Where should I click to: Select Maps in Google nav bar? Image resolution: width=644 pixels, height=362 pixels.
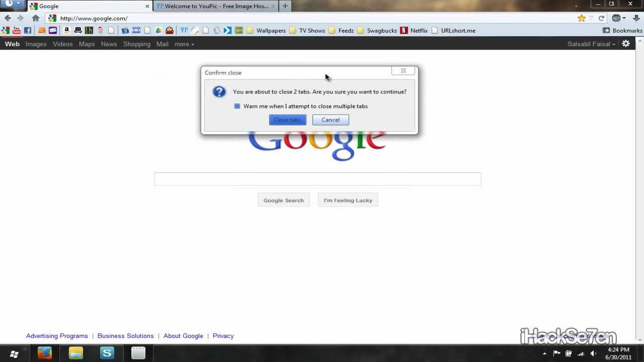(87, 44)
